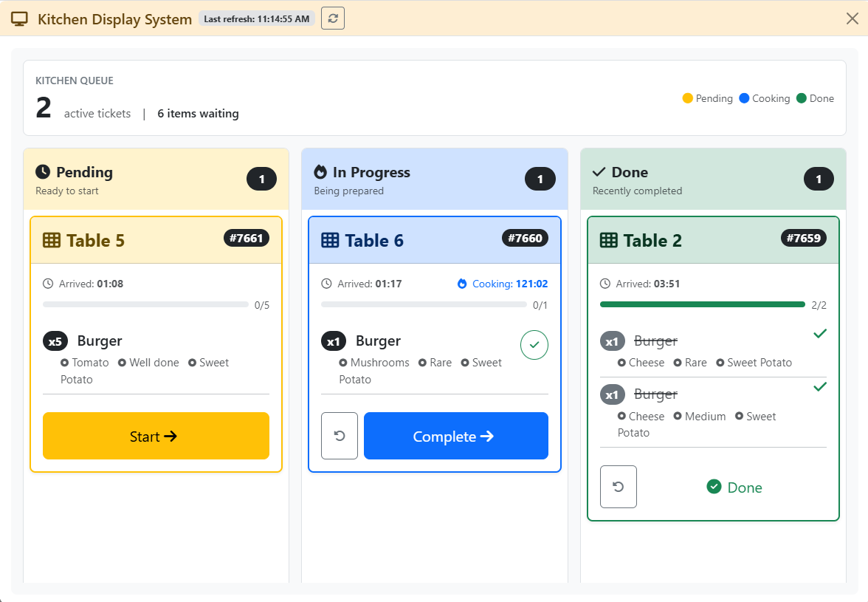Screen dimensions: 868x602
Task: Click the undo icon on Table 6 ticket
Action: pos(340,436)
